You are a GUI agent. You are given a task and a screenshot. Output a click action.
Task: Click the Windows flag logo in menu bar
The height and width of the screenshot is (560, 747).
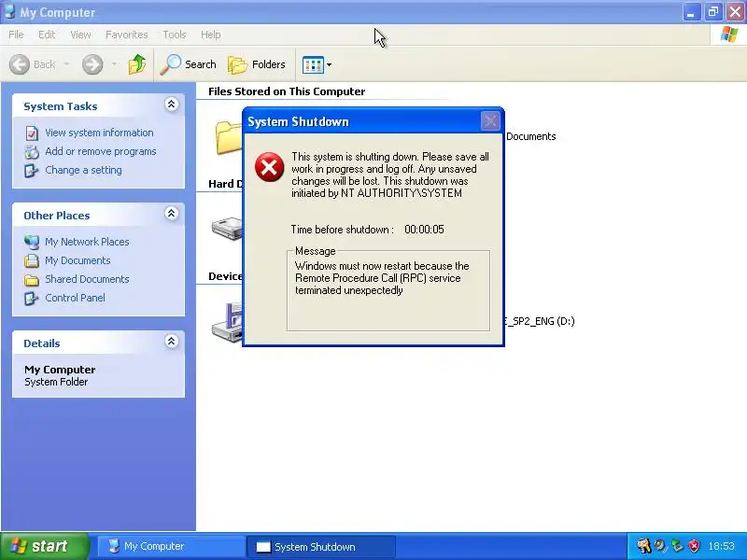coord(729,35)
